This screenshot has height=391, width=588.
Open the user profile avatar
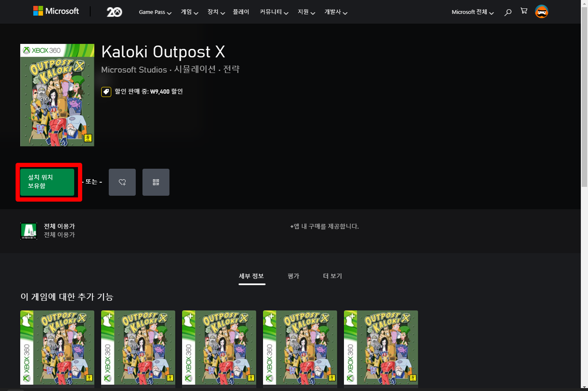point(542,12)
